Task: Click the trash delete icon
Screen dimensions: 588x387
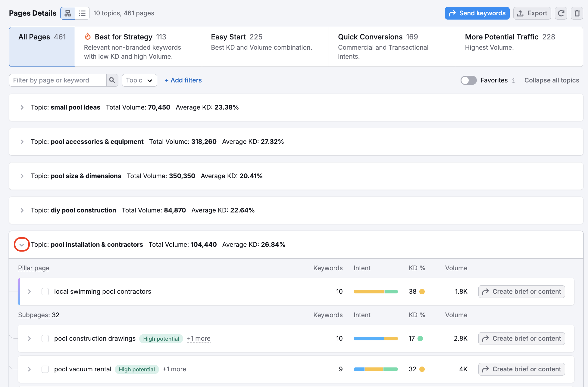Action: [577, 13]
